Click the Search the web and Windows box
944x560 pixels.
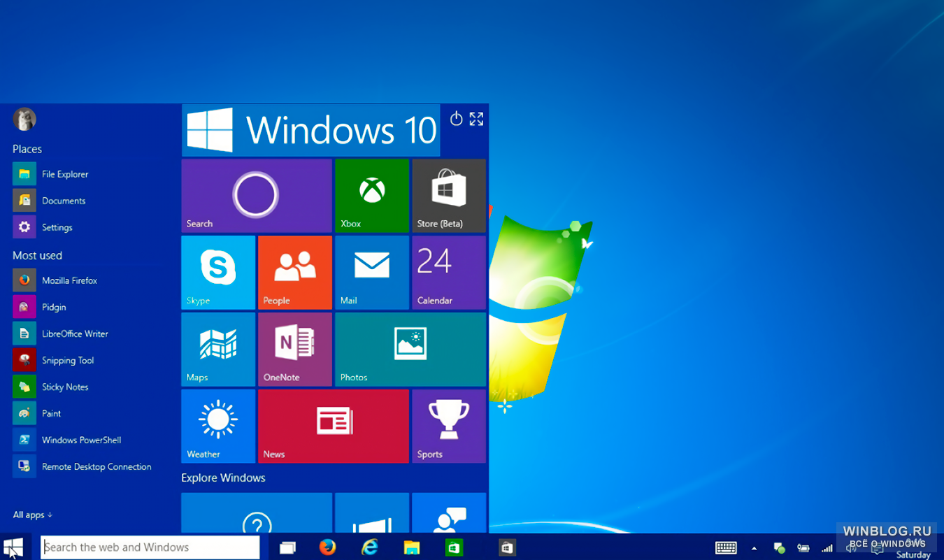click(150, 547)
